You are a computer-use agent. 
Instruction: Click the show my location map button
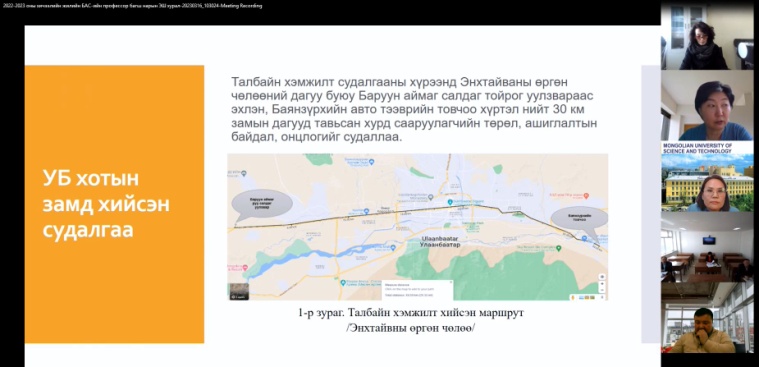pyautogui.click(x=602, y=276)
